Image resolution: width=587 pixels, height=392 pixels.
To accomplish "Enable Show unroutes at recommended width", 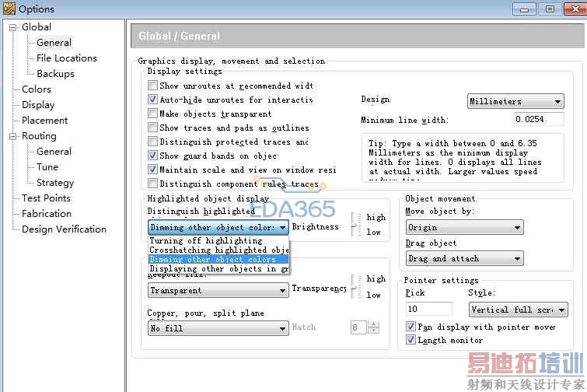I will (152, 86).
